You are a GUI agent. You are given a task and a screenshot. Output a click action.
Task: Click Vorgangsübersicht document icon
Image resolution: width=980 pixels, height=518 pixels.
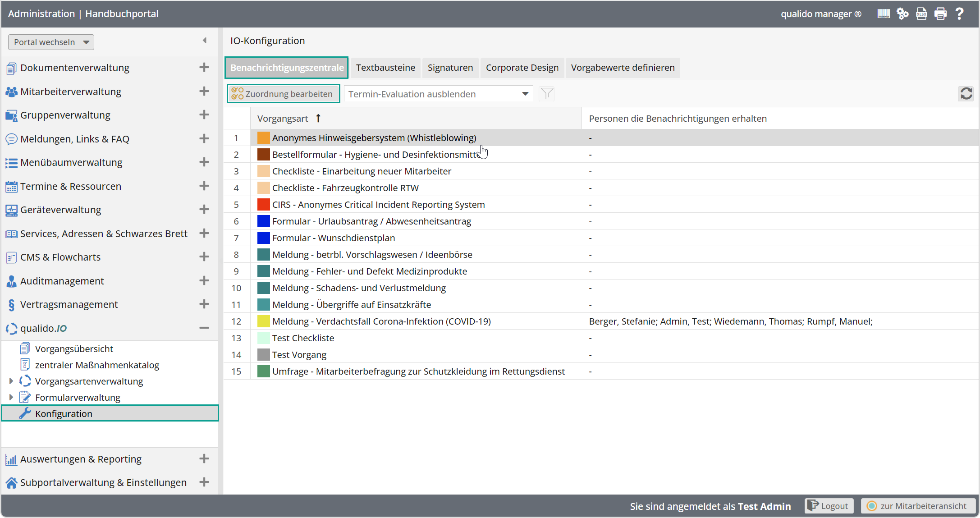[25, 348]
